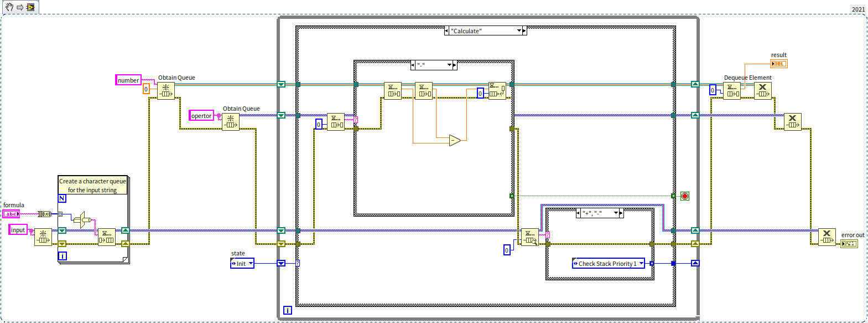Click the gray right-arrow icon in the top-left toolbar
868x323 pixels.
[20, 7]
